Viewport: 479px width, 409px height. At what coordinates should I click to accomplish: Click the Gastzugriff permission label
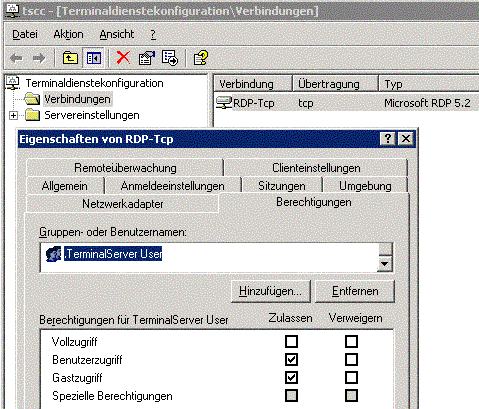tap(77, 378)
